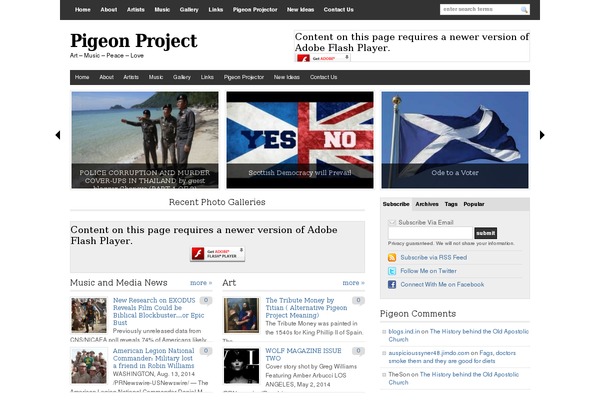Click the search magnifier icon

(524, 10)
